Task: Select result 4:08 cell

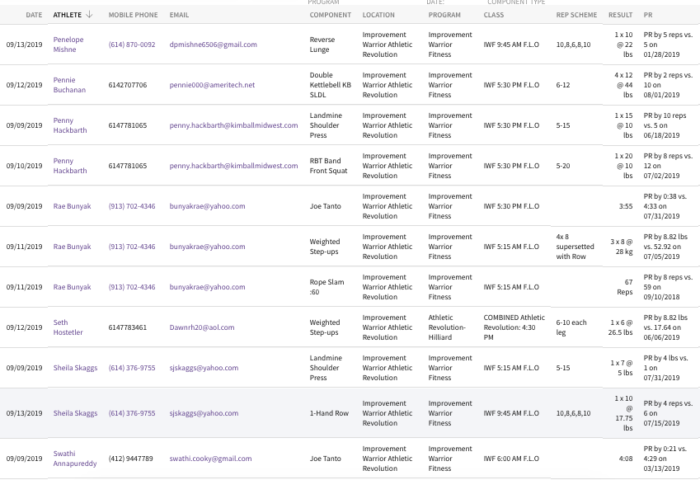Action: pos(626,459)
